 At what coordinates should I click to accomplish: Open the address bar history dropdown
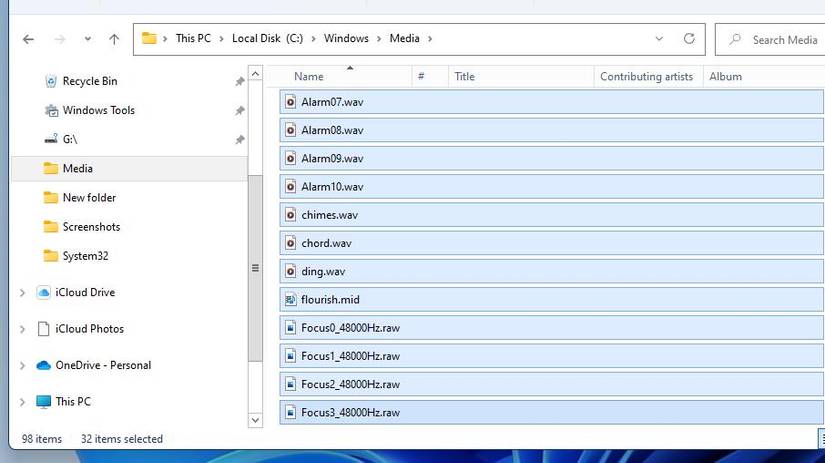659,39
